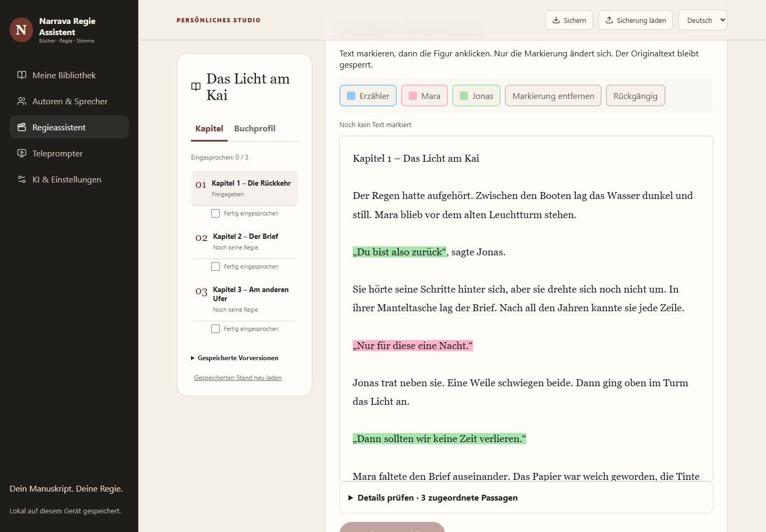The image size is (766, 532).
Task: Switch to the Buchprofil tab
Action: tap(255, 129)
